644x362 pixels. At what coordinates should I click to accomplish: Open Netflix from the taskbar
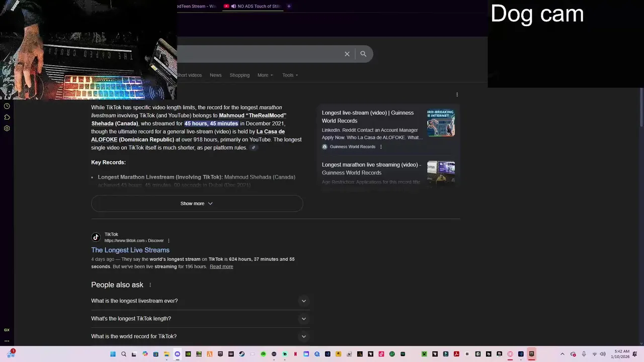coord(295,354)
